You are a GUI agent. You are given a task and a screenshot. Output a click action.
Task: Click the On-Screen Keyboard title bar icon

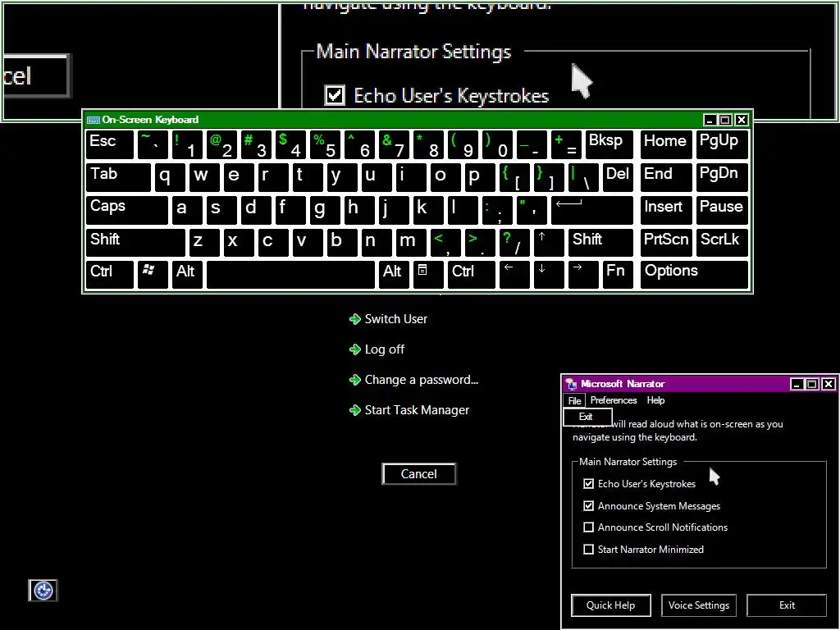[94, 120]
